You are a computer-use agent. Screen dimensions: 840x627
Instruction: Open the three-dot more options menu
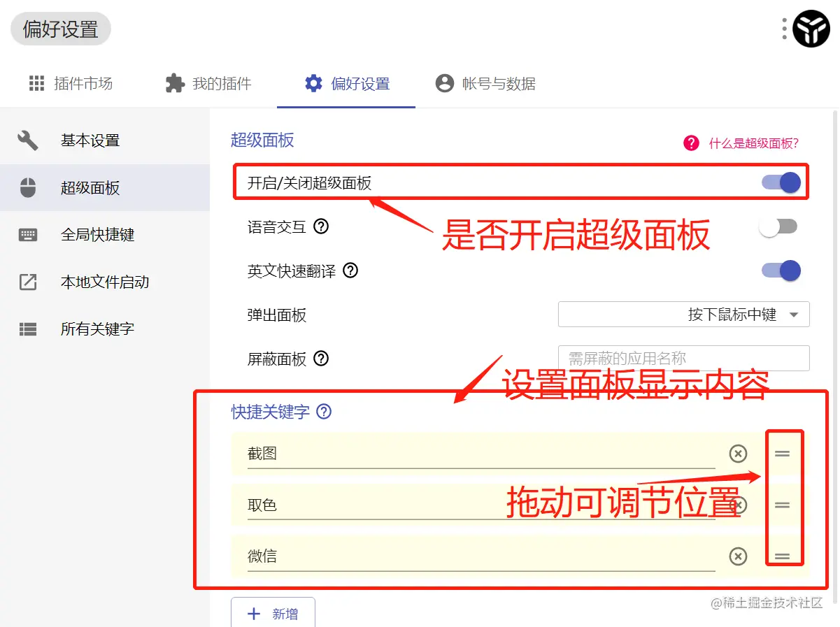click(x=785, y=29)
